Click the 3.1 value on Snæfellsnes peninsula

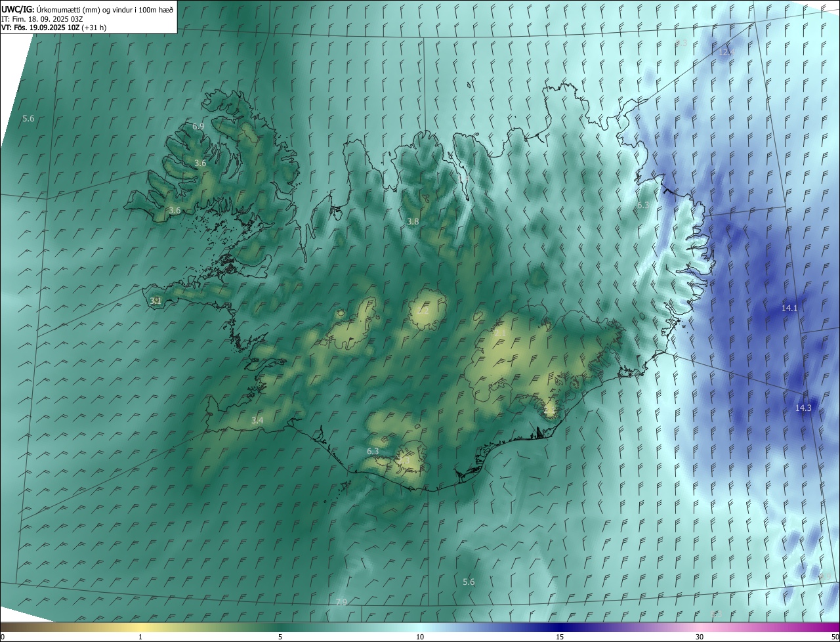click(x=156, y=301)
